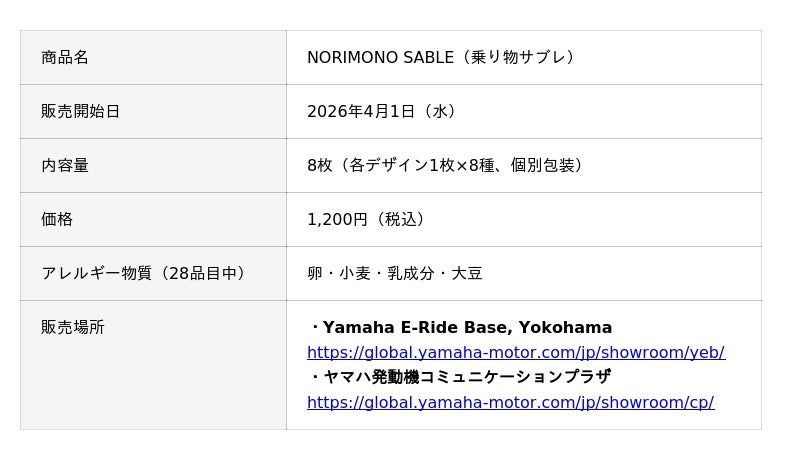Click the 乳成分・大豆 allergen text

click(x=434, y=273)
